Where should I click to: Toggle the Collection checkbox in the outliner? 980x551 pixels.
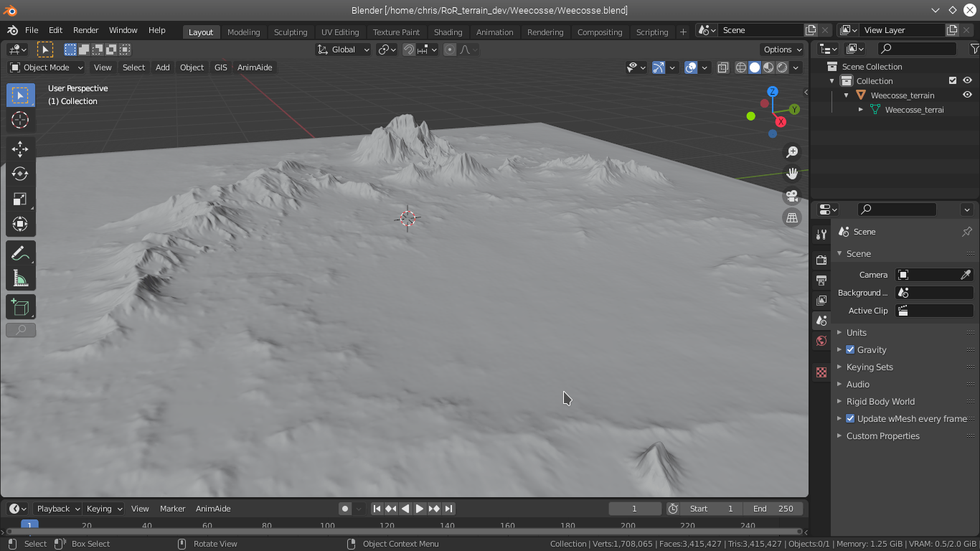pyautogui.click(x=953, y=80)
